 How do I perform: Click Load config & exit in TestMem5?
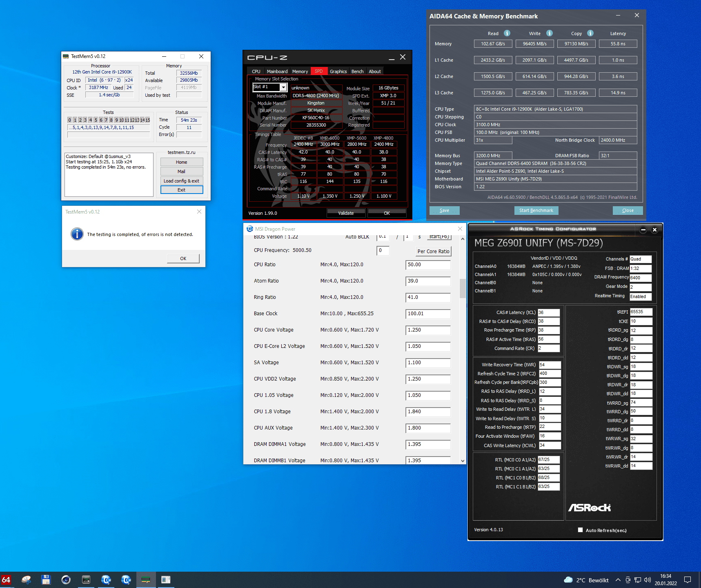pos(182,181)
